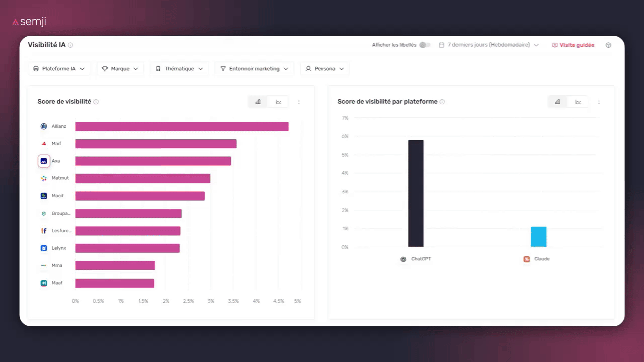Click the Macif brand logo
Screen dimensions: 644x362
click(x=44, y=196)
